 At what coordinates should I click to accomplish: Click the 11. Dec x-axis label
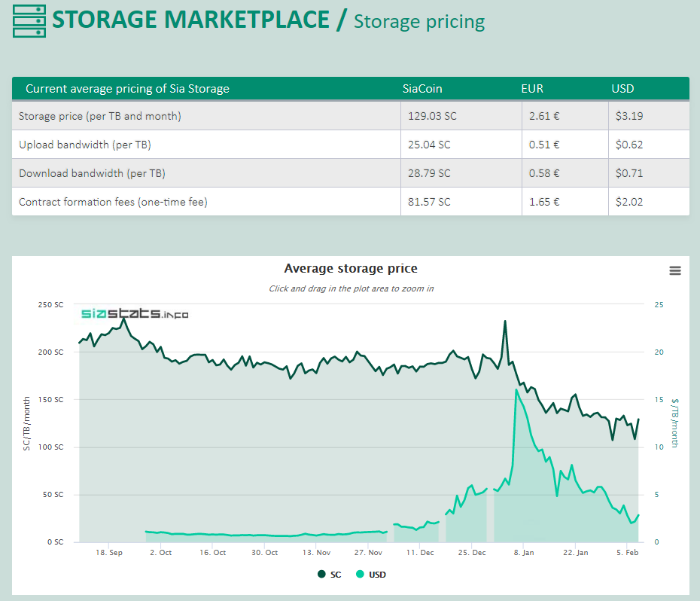[x=420, y=553]
